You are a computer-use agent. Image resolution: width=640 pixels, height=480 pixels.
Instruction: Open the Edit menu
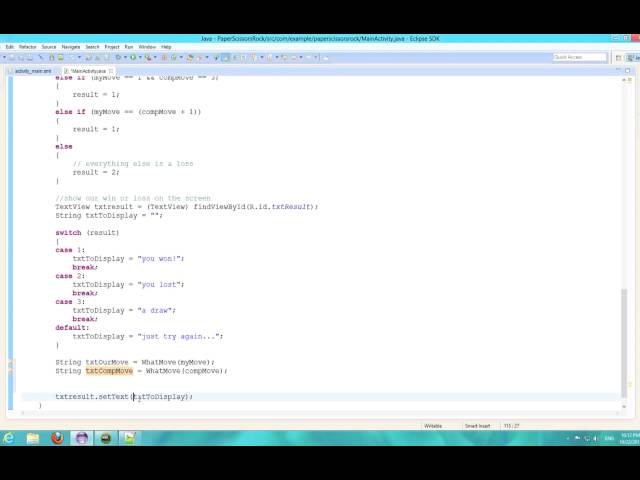pyautogui.click(x=10, y=47)
